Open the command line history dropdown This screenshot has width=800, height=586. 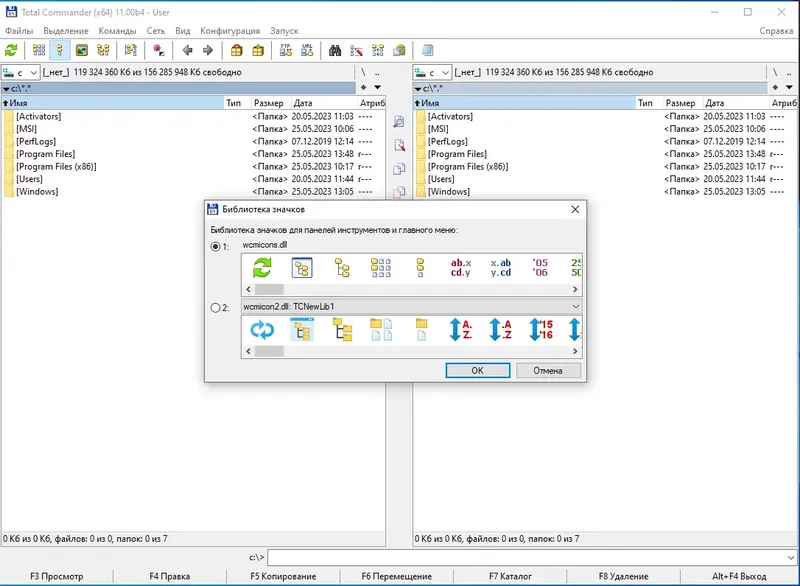click(x=790, y=557)
